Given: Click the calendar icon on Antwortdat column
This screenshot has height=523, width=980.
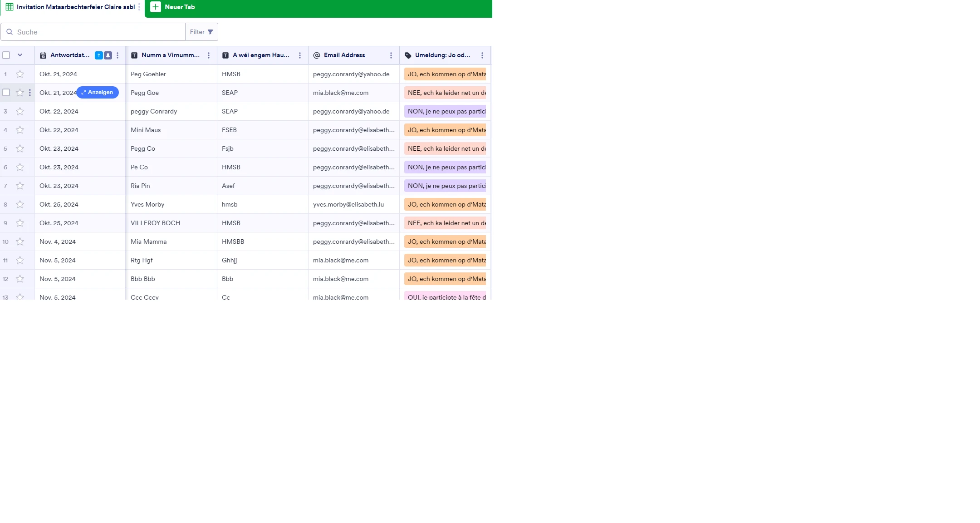Looking at the screenshot, I should pyautogui.click(x=43, y=55).
